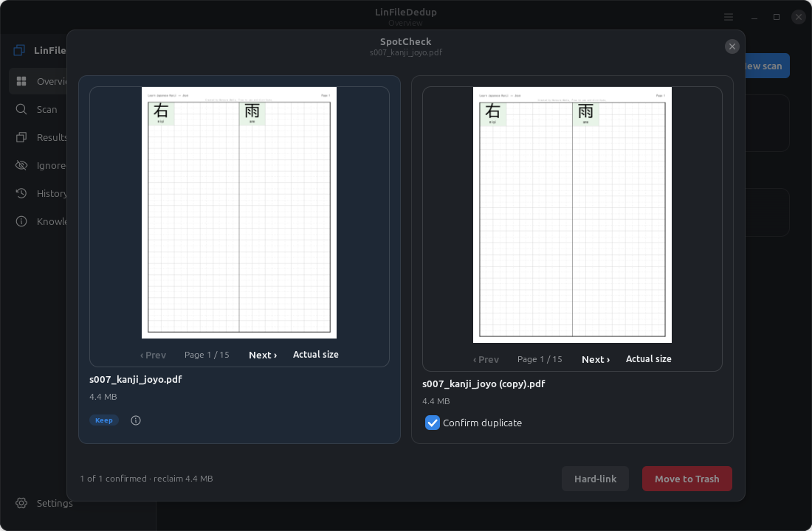Screen dimensions: 812x531
Task: Click right copy PDF page thumbnail
Action: pos(572,215)
